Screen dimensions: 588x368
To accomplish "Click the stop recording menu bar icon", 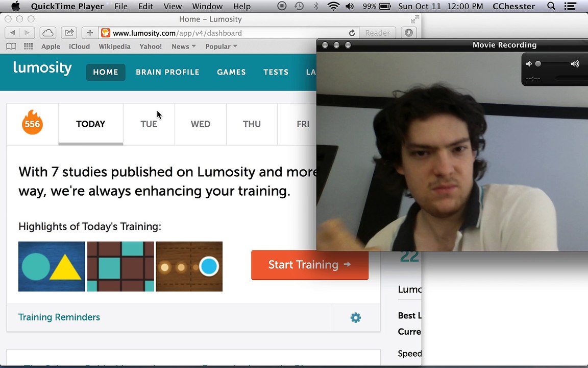I will click(282, 6).
